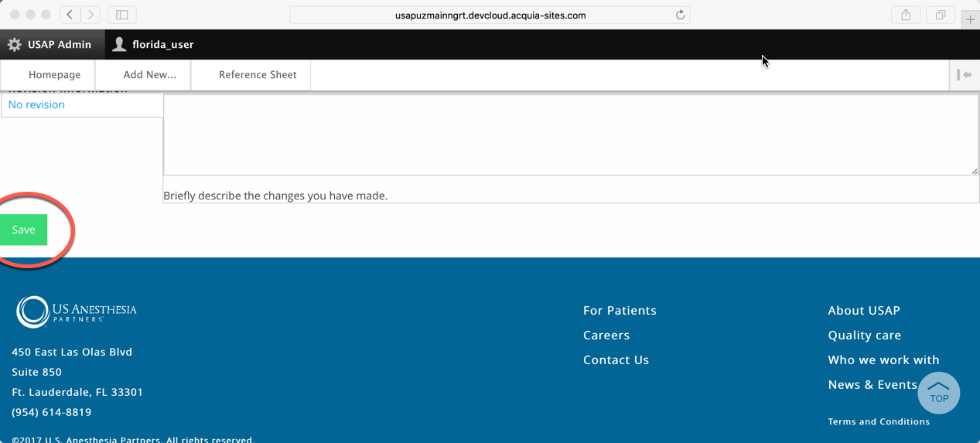
Task: Click the USAP Admin gear icon
Action: click(x=14, y=45)
